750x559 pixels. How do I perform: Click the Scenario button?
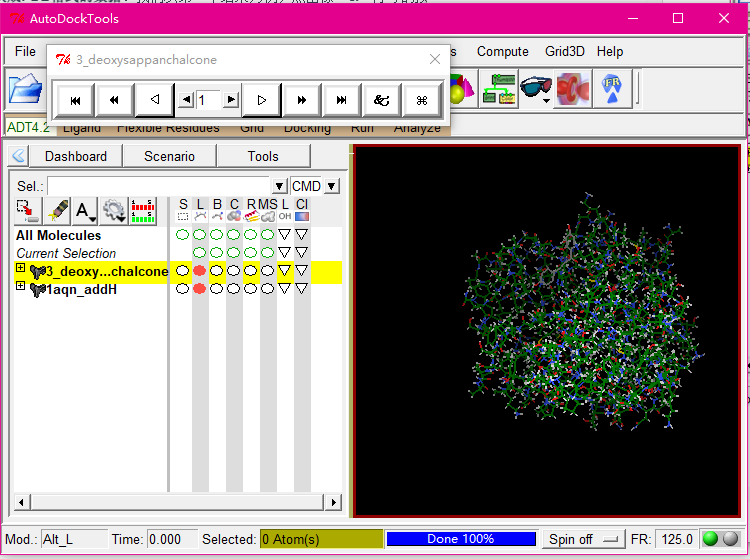point(169,156)
